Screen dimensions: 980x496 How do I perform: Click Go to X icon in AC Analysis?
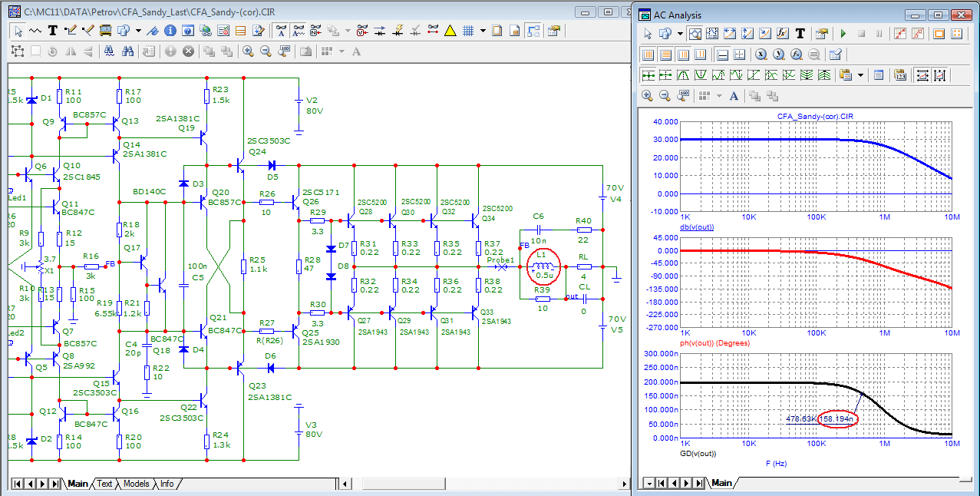pos(761,55)
